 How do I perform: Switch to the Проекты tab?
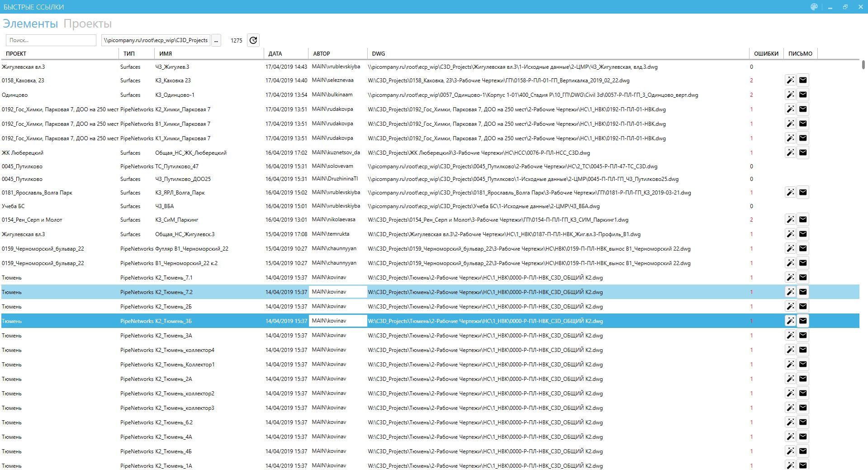coord(87,24)
